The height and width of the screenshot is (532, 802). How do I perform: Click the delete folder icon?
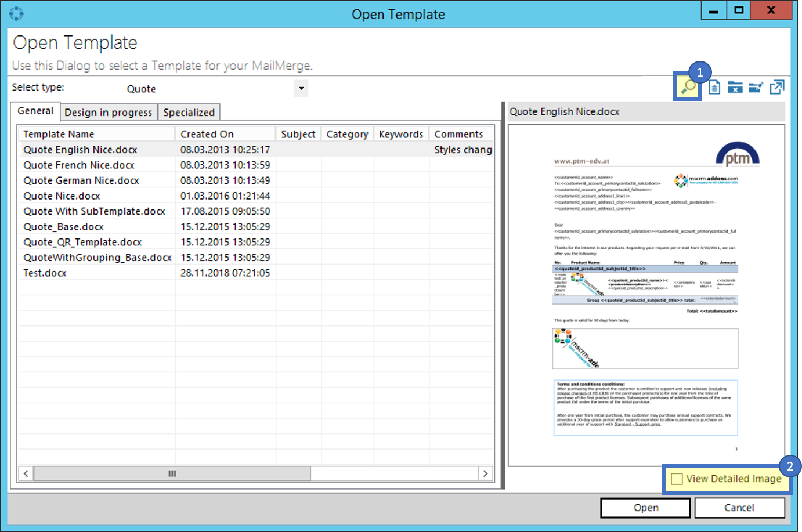(x=735, y=86)
